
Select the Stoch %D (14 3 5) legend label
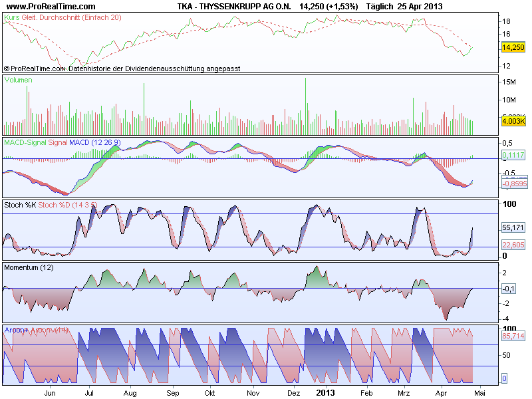point(68,205)
